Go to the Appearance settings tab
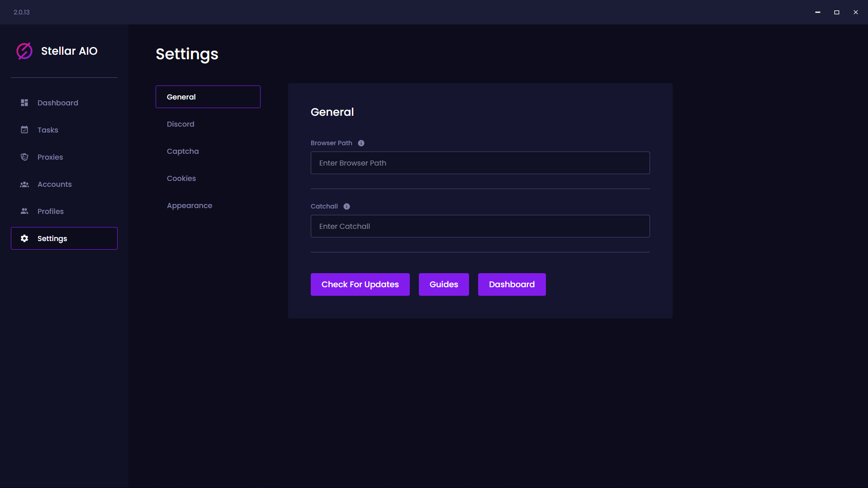Image resolution: width=868 pixels, height=488 pixels. [x=190, y=205]
